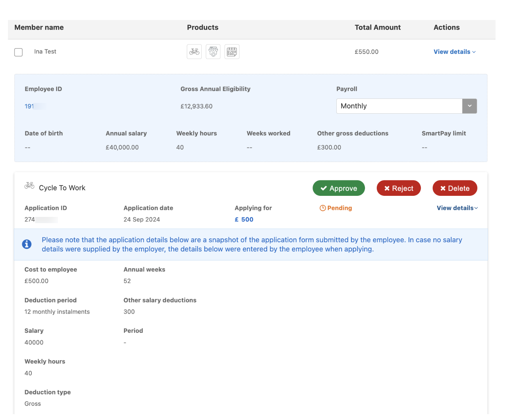Image resolution: width=509 pixels, height=420 pixels.
Task: Click the Ina Test member name
Action: coord(45,52)
